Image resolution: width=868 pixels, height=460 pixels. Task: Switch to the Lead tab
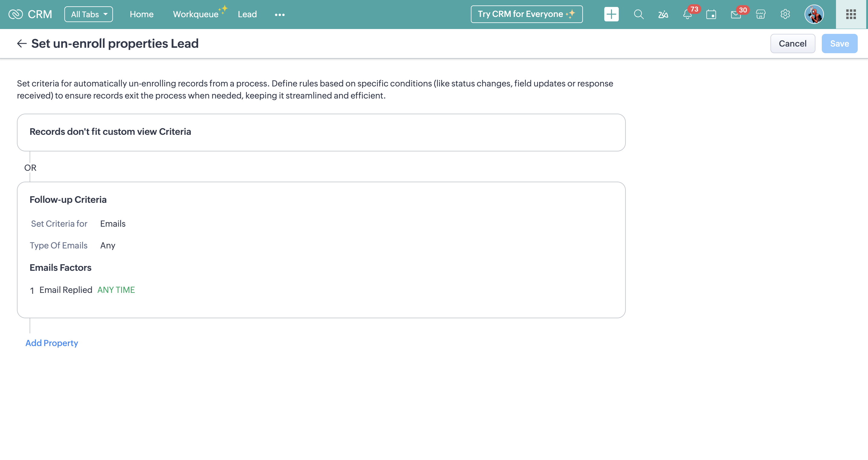247,14
